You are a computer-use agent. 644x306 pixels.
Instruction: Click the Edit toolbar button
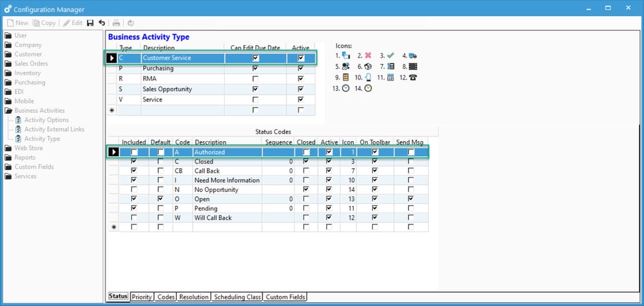click(x=72, y=23)
